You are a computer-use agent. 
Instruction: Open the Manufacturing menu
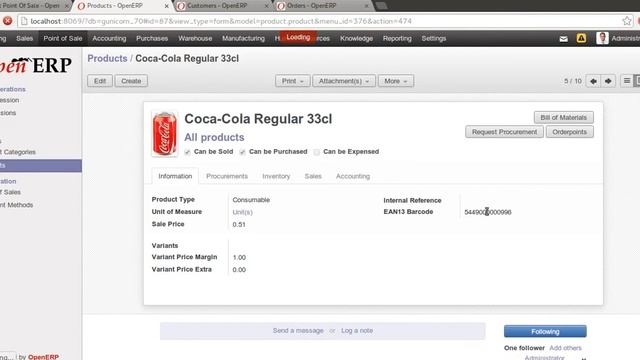coord(243,38)
